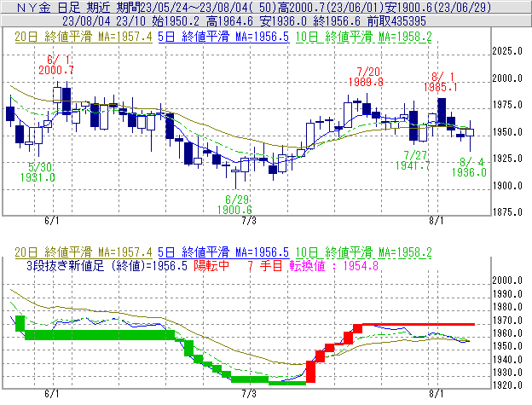Select the 5日 終値平滑 legend in lower chart
532x405 pixels.
coord(223,252)
